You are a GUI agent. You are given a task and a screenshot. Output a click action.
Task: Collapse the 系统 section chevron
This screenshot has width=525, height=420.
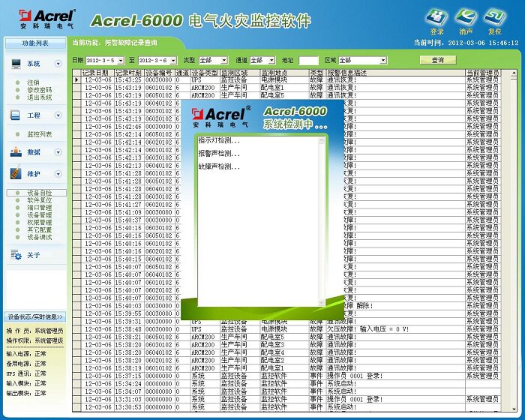tap(58, 64)
